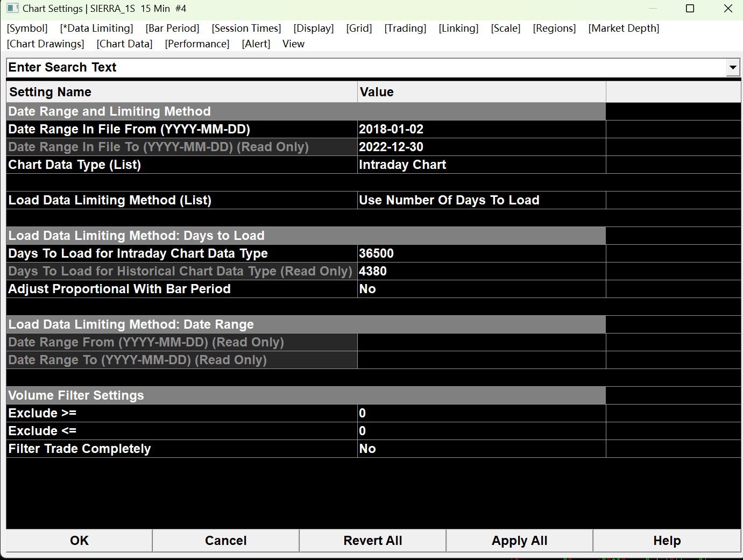This screenshot has width=743, height=560.
Task: Open the [Display] tab
Action: point(314,29)
